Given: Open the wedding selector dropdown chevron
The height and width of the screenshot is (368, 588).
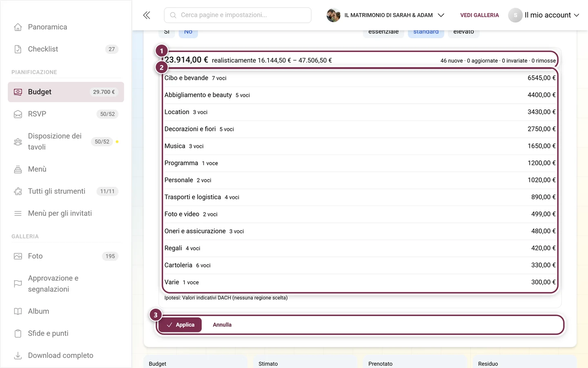Looking at the screenshot, I should click(x=441, y=15).
